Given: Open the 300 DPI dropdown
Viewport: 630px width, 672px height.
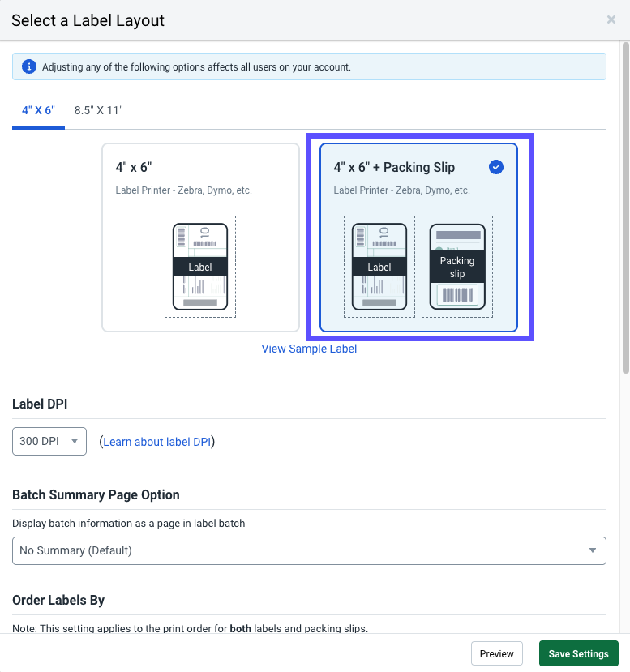Looking at the screenshot, I should [49, 441].
